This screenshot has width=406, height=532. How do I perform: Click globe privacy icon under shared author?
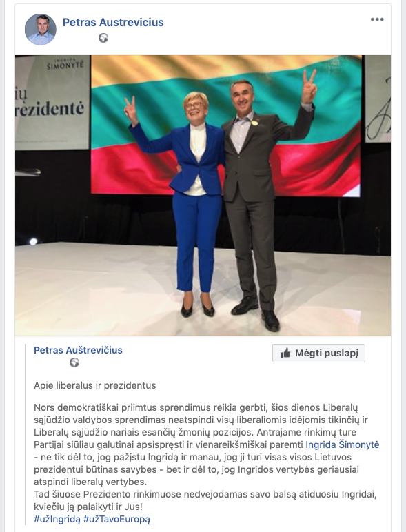click(x=74, y=362)
